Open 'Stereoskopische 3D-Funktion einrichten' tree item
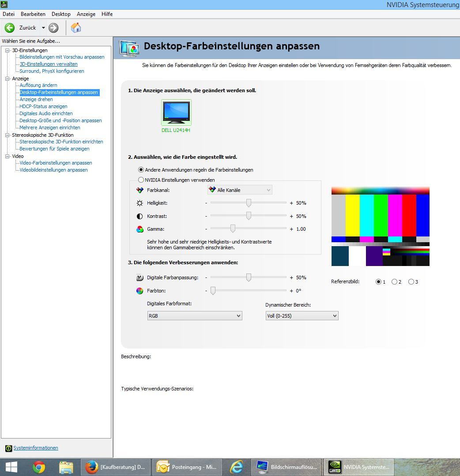Viewport: 460px width, 476px height. (61, 142)
